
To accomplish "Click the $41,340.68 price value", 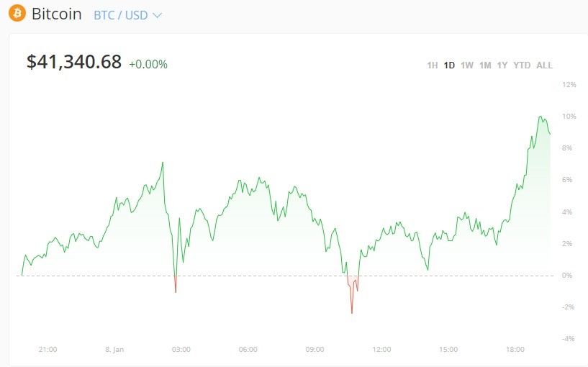I will 74,62.
